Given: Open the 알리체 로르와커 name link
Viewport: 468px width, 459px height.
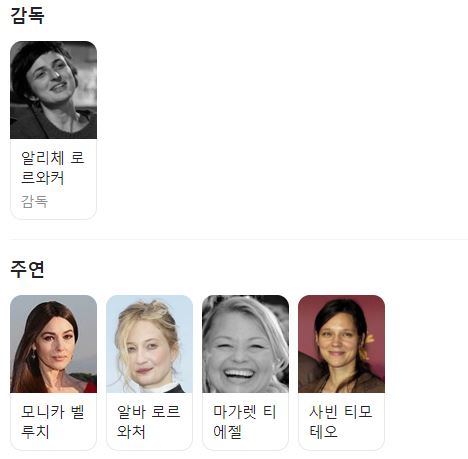Looking at the screenshot, I should [53, 167].
